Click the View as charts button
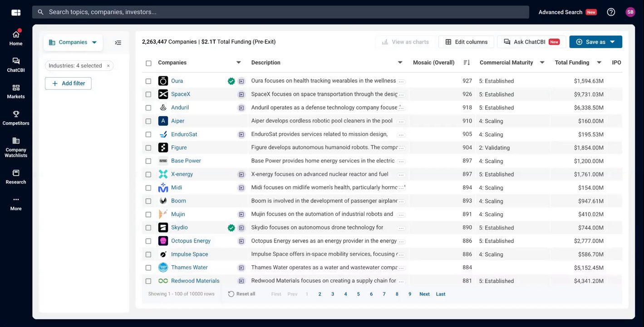This screenshot has height=327, width=644. pyautogui.click(x=405, y=42)
